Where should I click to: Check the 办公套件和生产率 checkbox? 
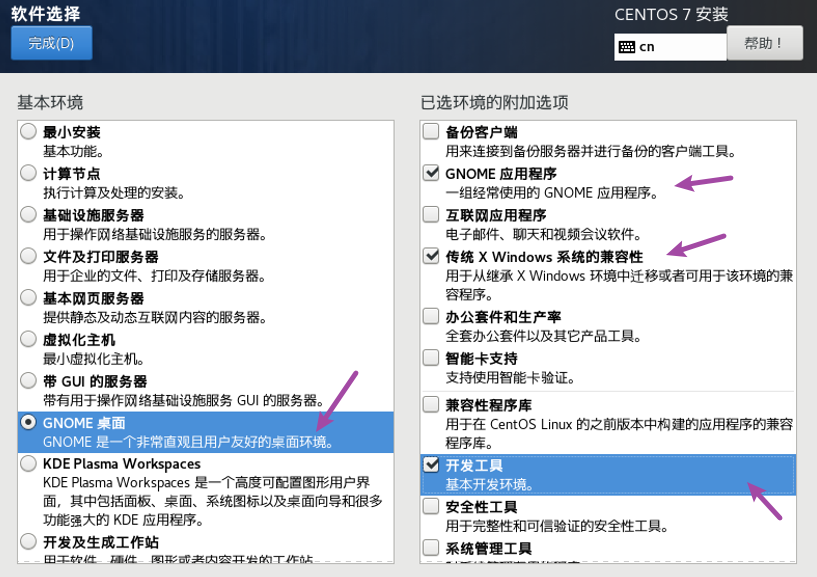[x=431, y=316]
